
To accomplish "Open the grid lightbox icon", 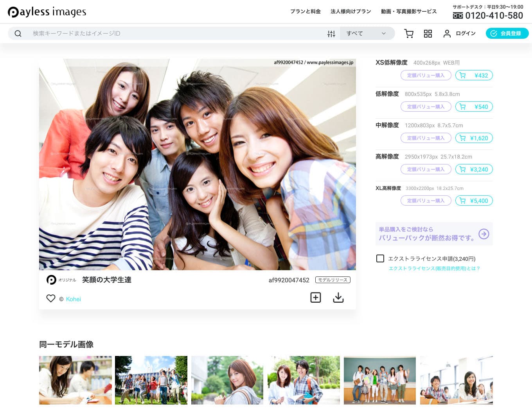I will click(428, 34).
